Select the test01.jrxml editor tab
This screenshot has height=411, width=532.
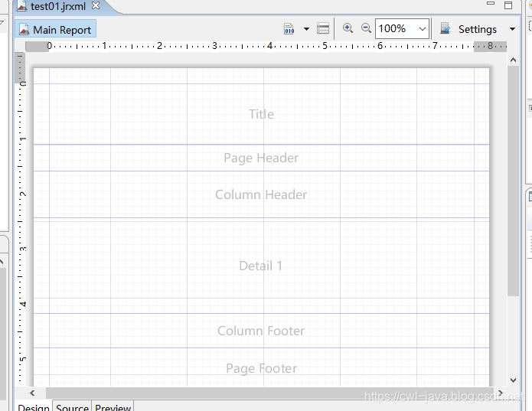click(x=58, y=6)
